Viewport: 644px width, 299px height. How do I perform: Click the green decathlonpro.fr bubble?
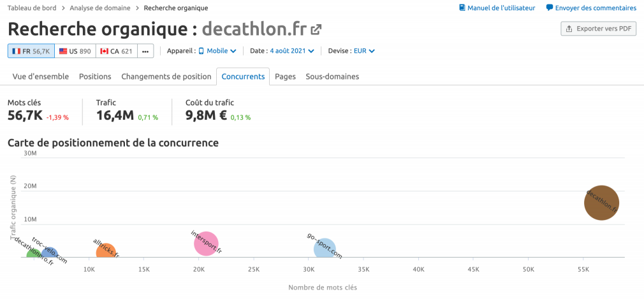coord(34,254)
